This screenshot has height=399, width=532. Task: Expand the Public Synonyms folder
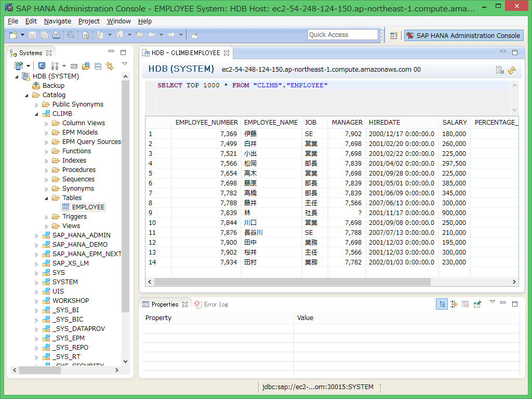coord(36,105)
